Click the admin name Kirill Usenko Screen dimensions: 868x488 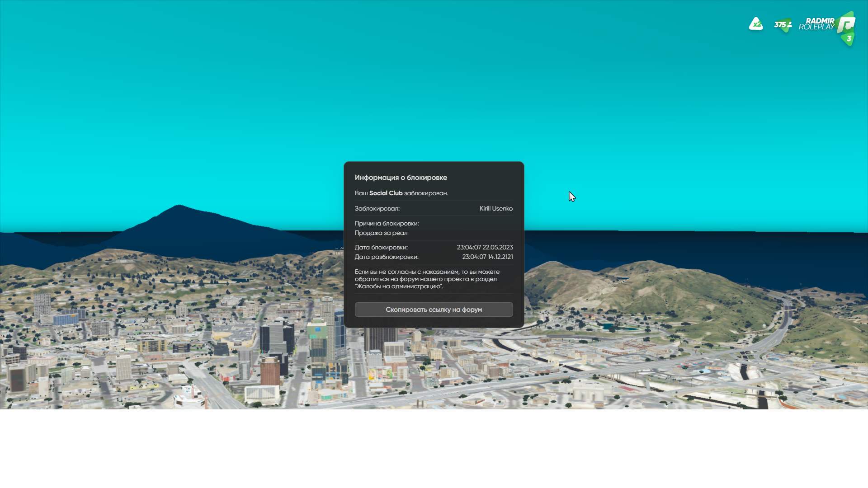tap(496, 208)
